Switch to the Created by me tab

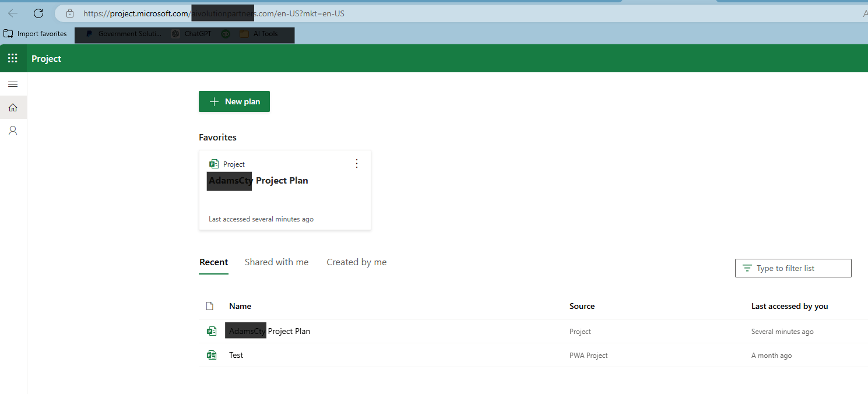[357, 262]
